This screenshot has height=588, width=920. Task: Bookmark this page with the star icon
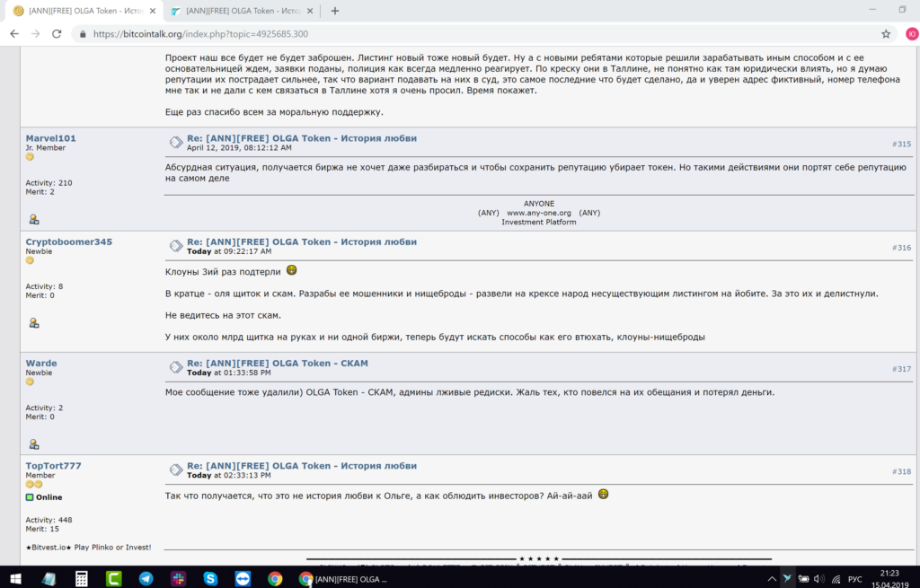point(886,34)
